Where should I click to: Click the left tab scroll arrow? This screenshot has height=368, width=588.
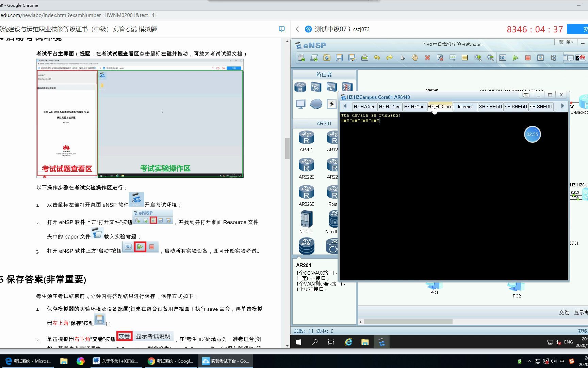[345, 106]
